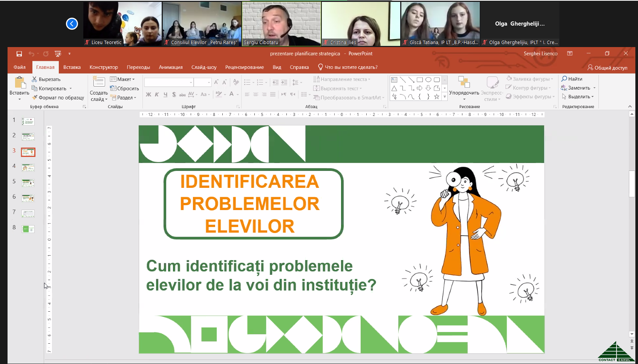Expand the shapes gallery More arrow

click(x=445, y=97)
